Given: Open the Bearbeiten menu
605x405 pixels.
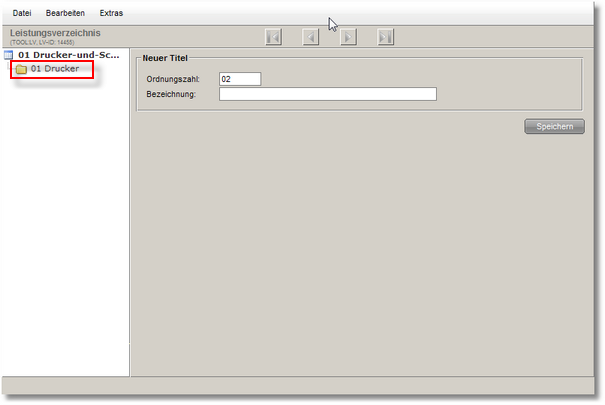Looking at the screenshot, I should tap(65, 13).
